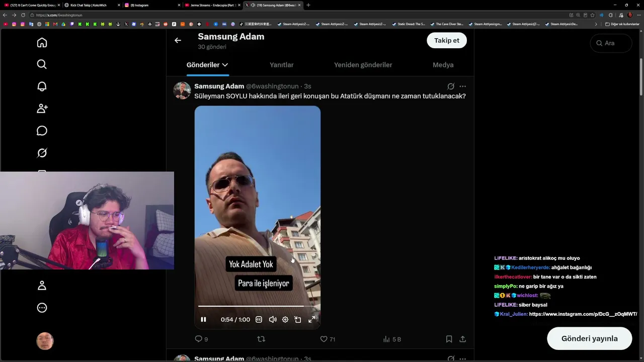Switch to the It Can't Come Quickly Enough tab
This screenshot has width=644, height=362.
[32, 5]
